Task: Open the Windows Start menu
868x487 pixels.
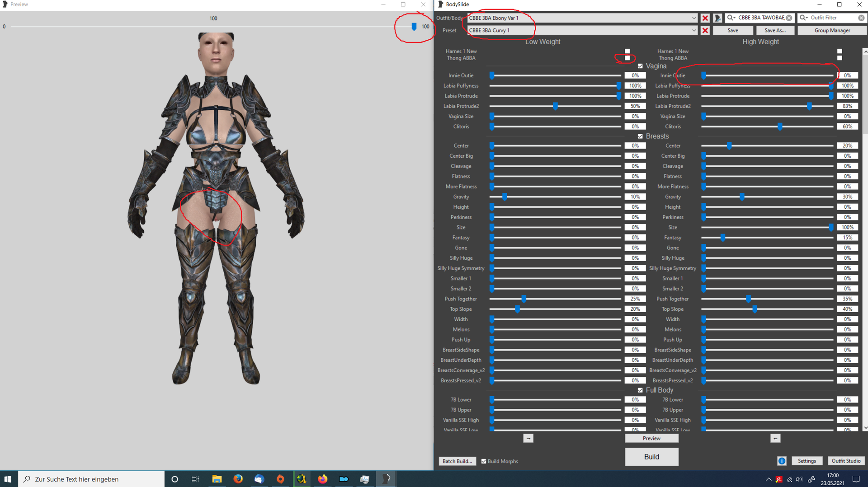Action: click(8, 479)
